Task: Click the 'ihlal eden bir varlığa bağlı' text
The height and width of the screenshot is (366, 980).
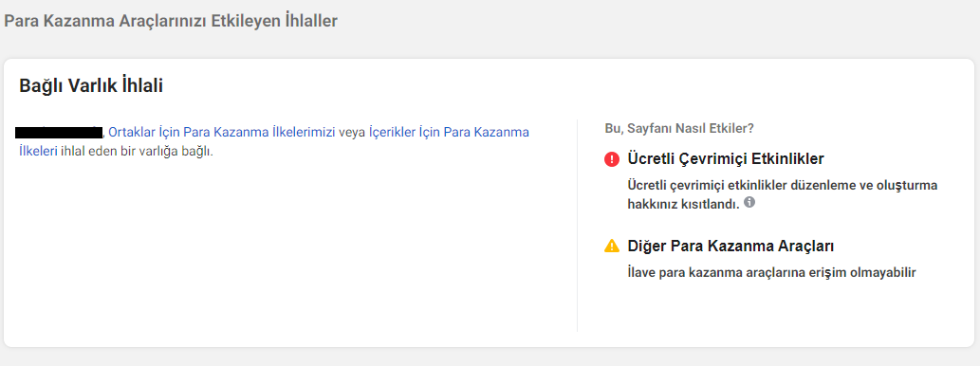Action: (x=137, y=151)
